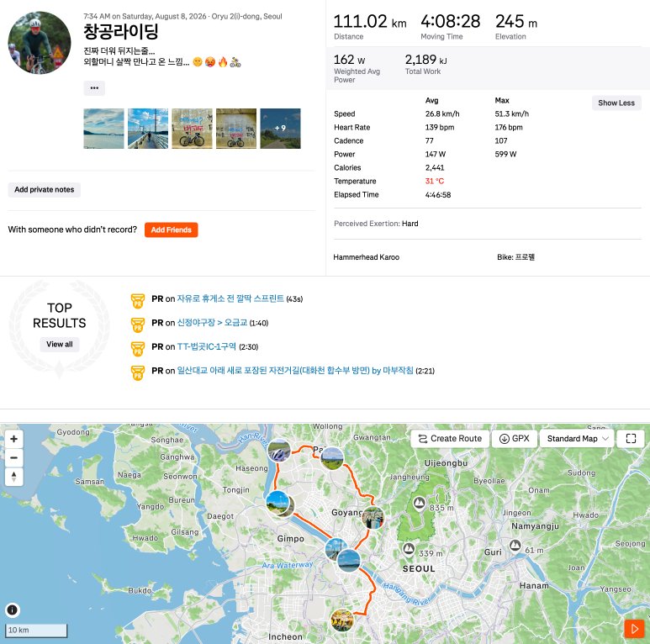Zoom out on the map
Viewport: 650px width, 644px height.
(13, 458)
